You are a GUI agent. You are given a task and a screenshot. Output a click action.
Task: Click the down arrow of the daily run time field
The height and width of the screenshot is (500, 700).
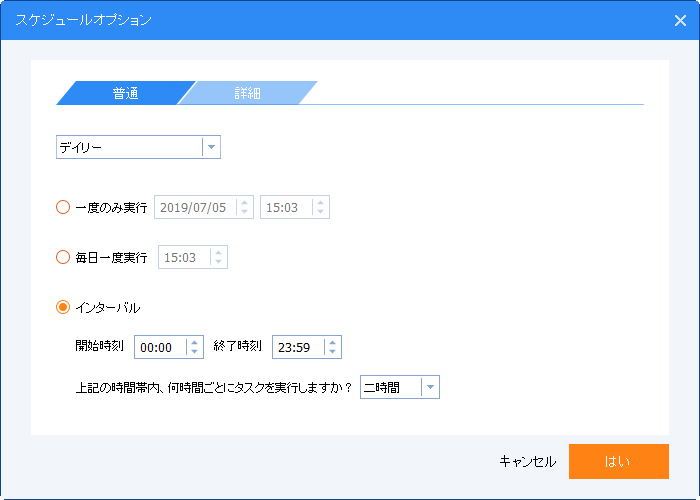(219, 262)
